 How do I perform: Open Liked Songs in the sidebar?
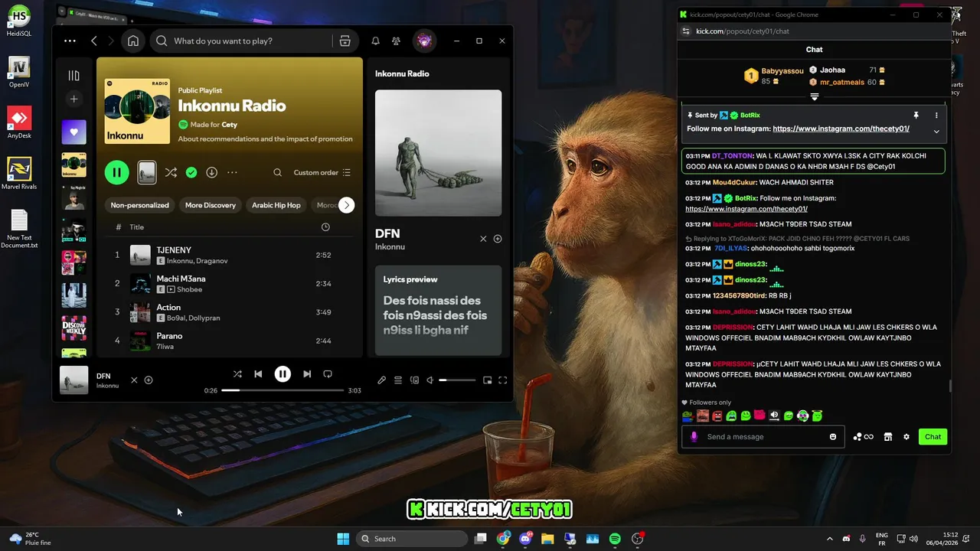point(73,132)
